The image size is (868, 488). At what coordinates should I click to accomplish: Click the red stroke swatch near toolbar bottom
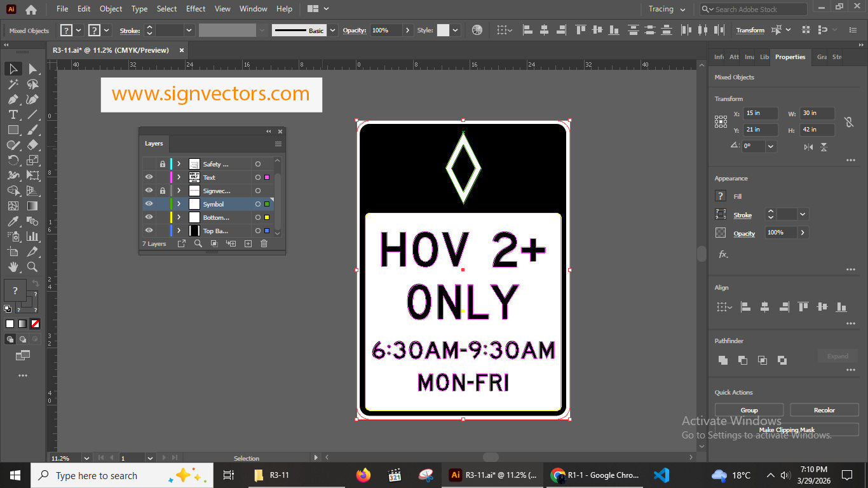(x=35, y=323)
